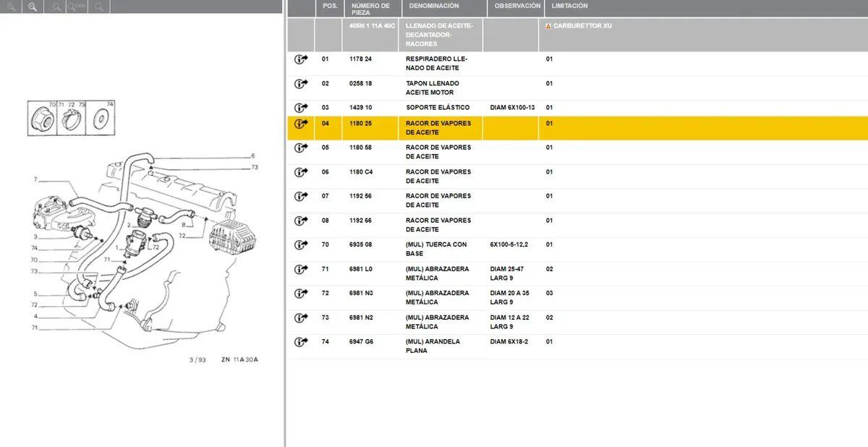Viewport: 868px width, 447px height.
Task: Click callout number 7 in the diagram
Action: [34, 179]
